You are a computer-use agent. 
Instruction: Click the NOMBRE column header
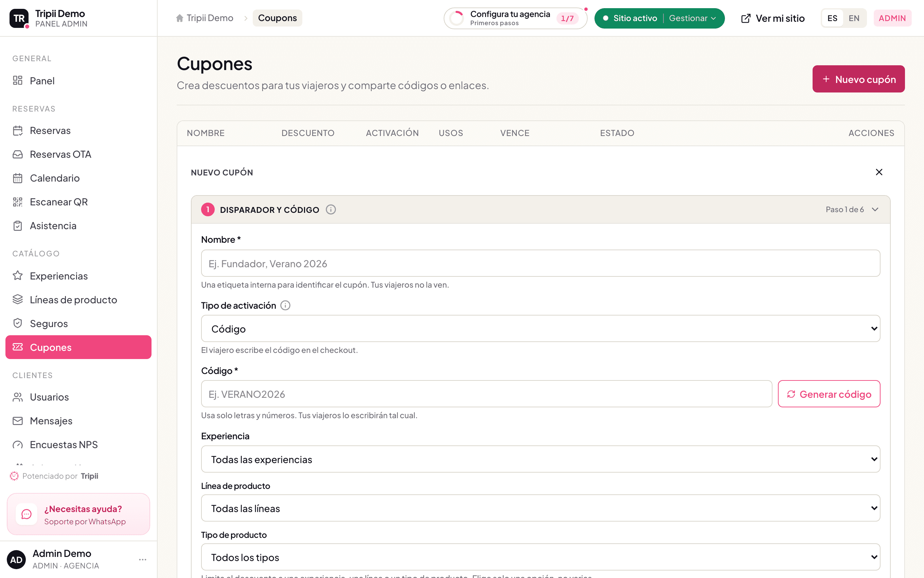206,133
